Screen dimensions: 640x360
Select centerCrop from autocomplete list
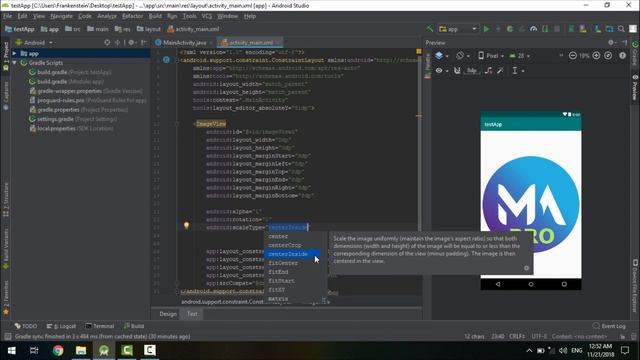285,245
